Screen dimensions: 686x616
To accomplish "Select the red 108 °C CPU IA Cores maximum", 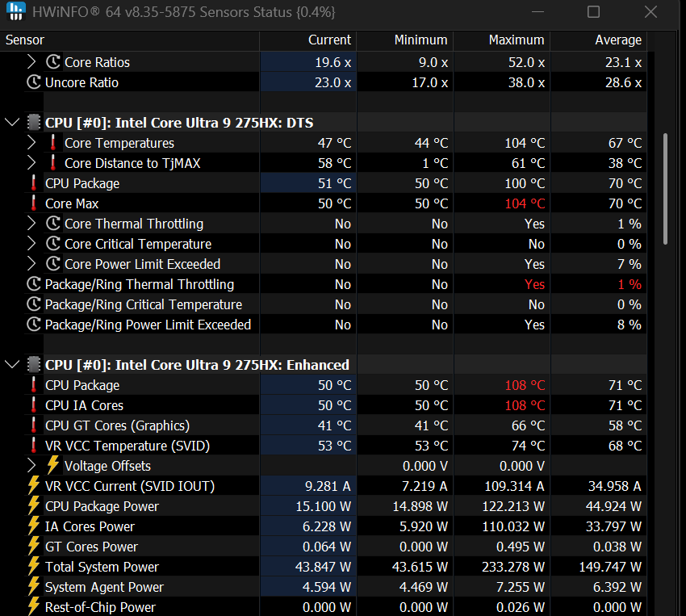I will click(x=525, y=405).
